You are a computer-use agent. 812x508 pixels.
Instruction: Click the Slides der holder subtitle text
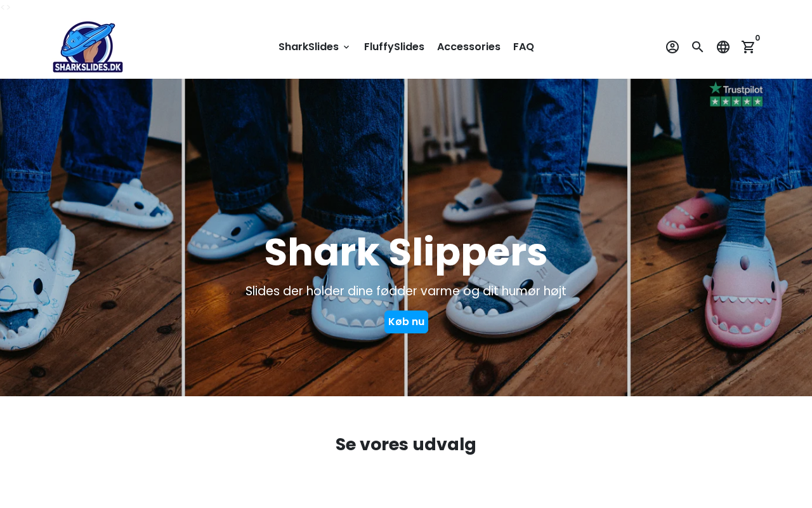[406, 291]
